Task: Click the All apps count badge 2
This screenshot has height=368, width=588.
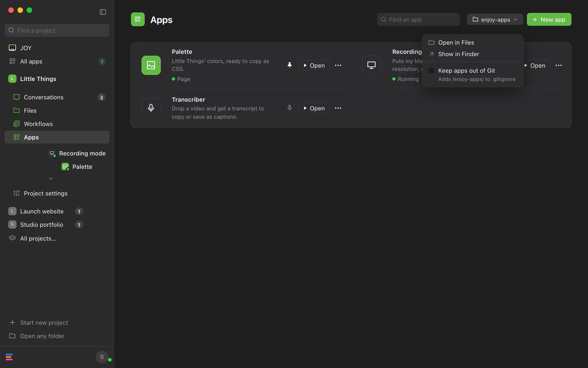Action: (102, 61)
